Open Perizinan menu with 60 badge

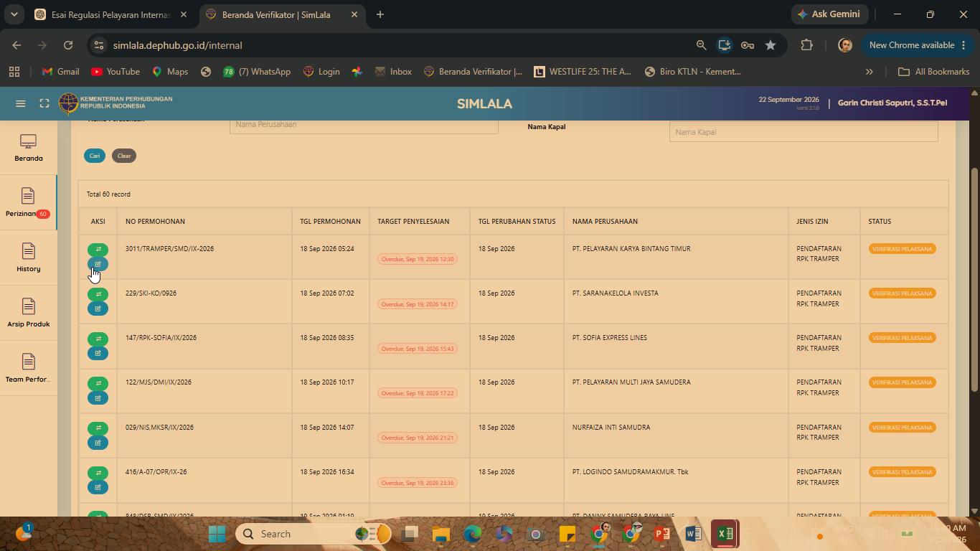point(29,202)
